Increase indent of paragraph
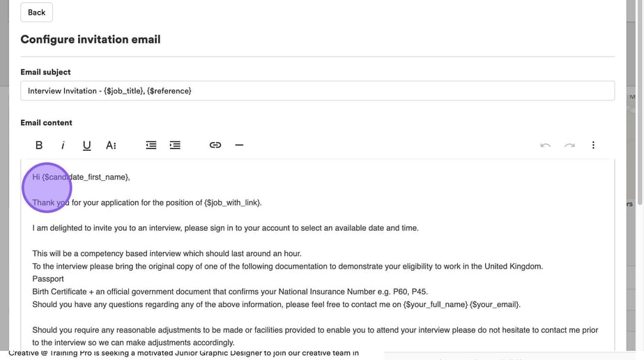Image resolution: width=644 pixels, height=360 pixels. [175, 145]
